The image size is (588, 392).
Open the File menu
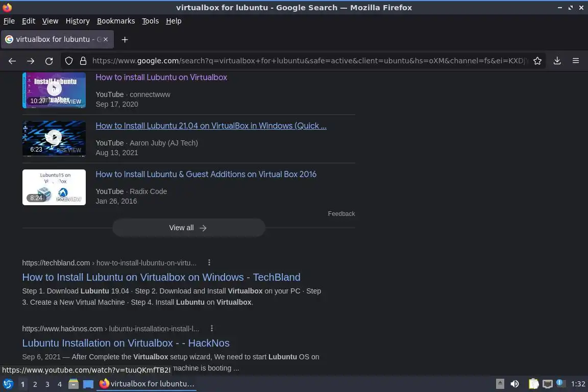click(x=9, y=21)
